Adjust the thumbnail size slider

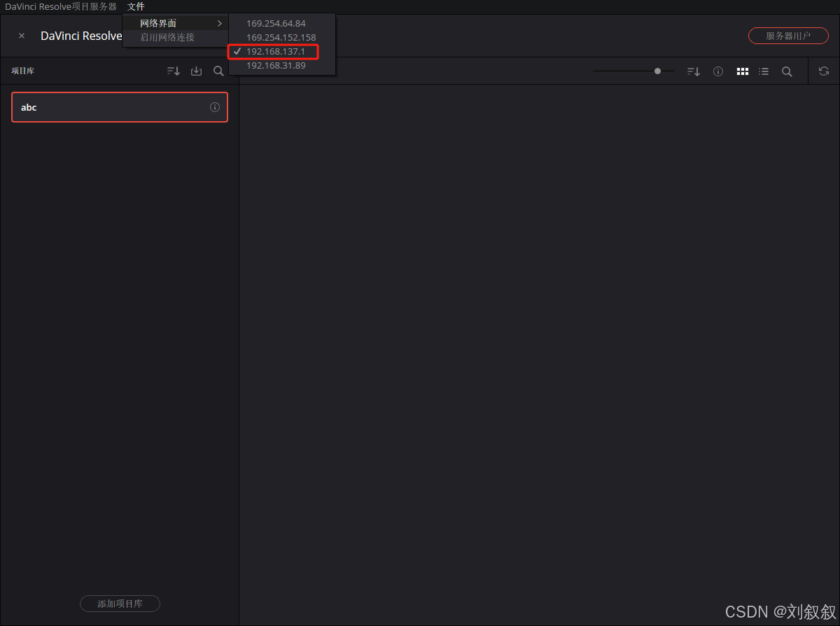(x=657, y=71)
